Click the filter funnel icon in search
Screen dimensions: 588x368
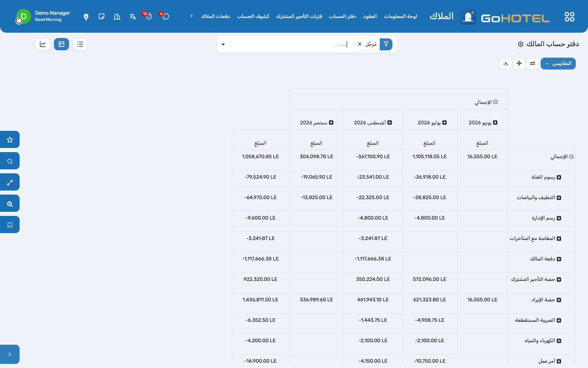[x=386, y=44]
